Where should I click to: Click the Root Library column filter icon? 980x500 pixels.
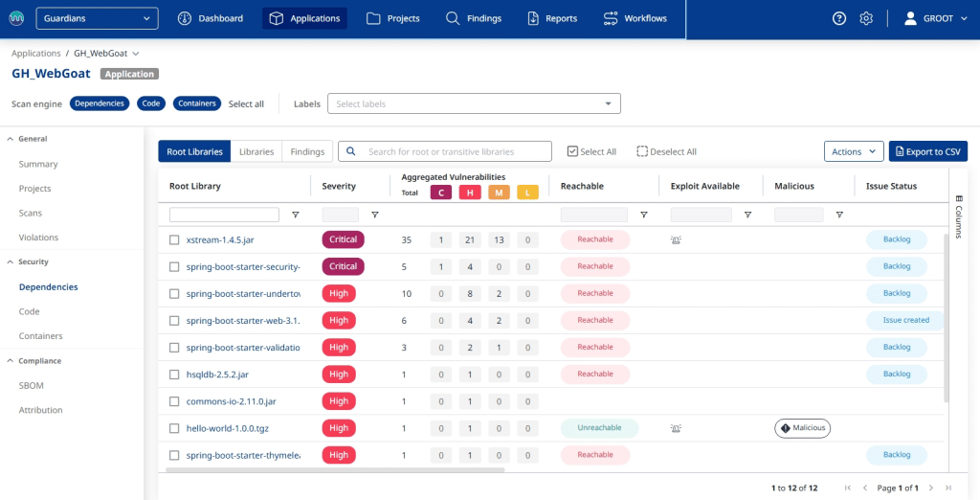[295, 216]
